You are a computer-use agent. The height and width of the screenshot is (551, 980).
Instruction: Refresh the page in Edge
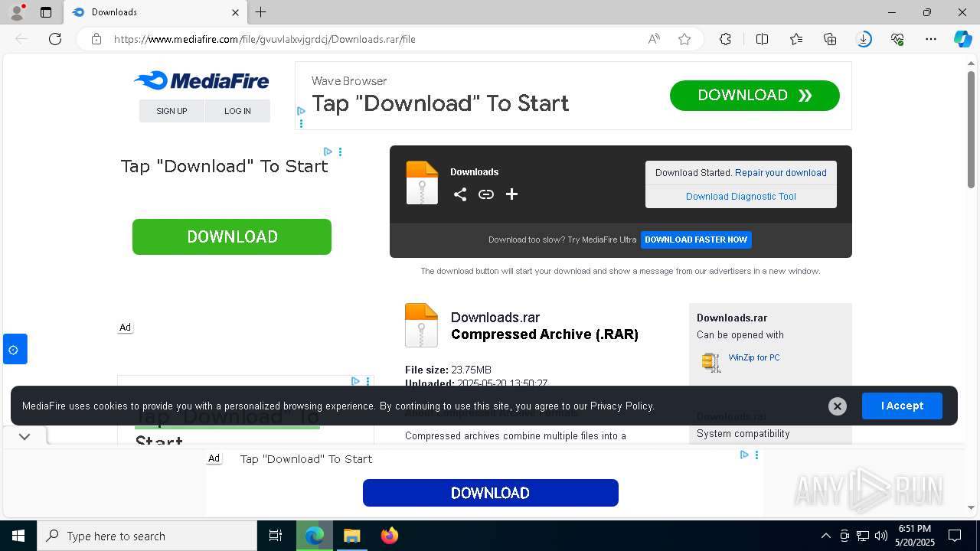[x=55, y=39]
